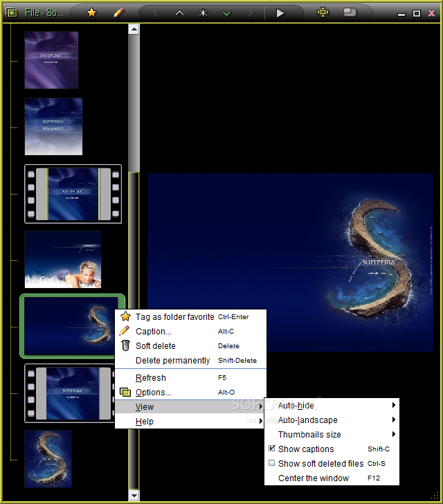The width and height of the screenshot is (443, 504).
Task: Click the star icon beside Tag as folder favorite
Action: coord(125,316)
